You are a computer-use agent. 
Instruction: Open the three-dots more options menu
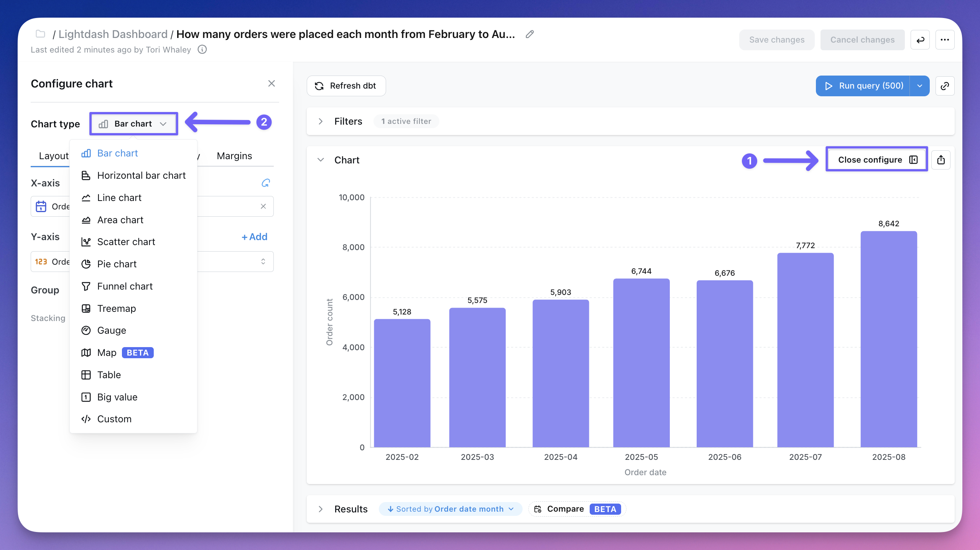click(945, 40)
